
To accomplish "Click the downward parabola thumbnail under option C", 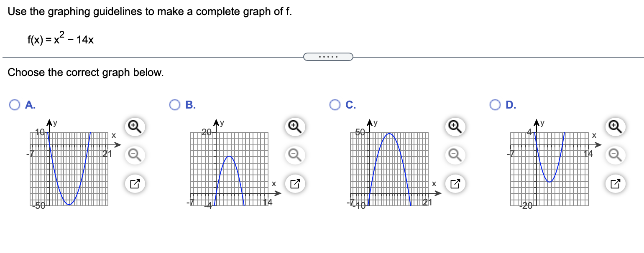I will tap(389, 167).
